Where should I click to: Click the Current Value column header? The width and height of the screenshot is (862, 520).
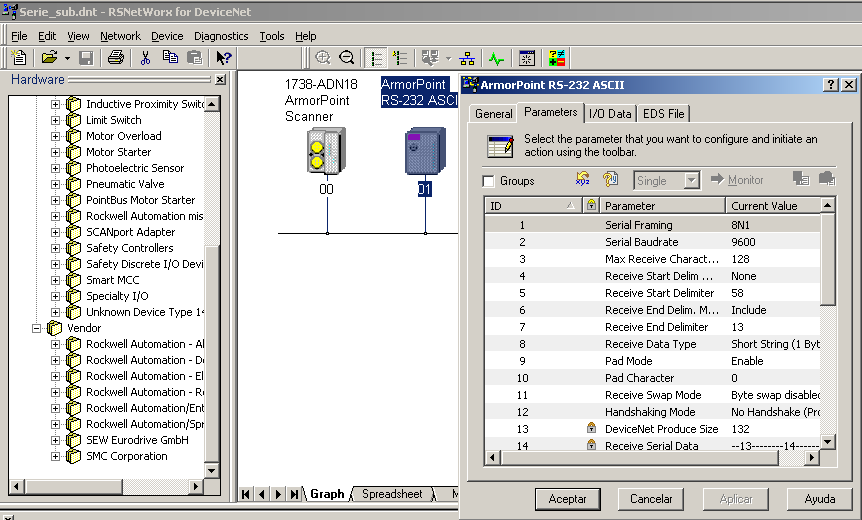coord(772,206)
